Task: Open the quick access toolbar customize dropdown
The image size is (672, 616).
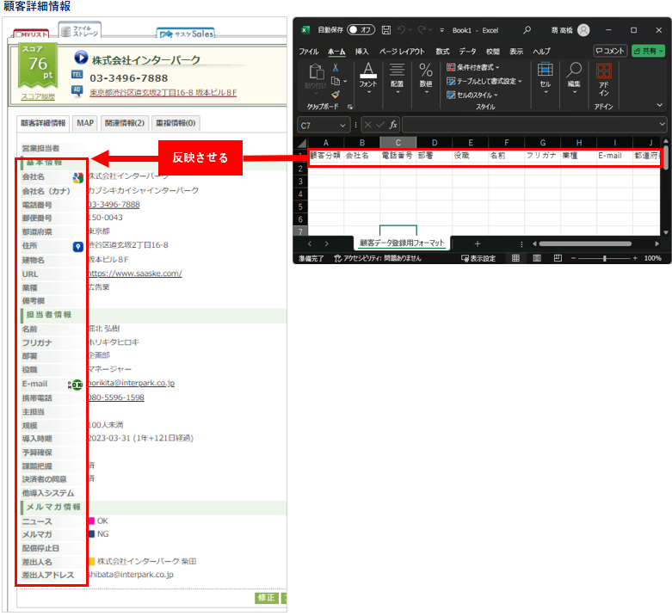Action: click(x=442, y=30)
